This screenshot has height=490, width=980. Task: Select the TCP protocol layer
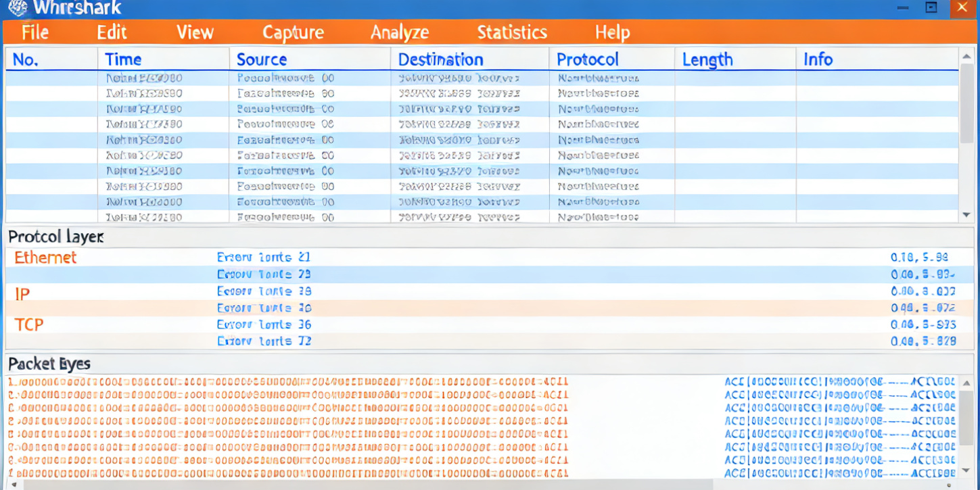29,325
